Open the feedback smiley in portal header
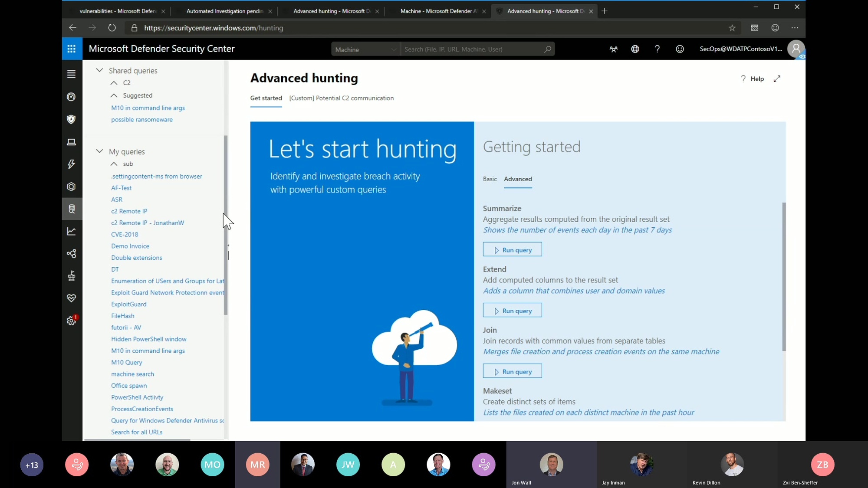The height and width of the screenshot is (488, 868). [680, 49]
